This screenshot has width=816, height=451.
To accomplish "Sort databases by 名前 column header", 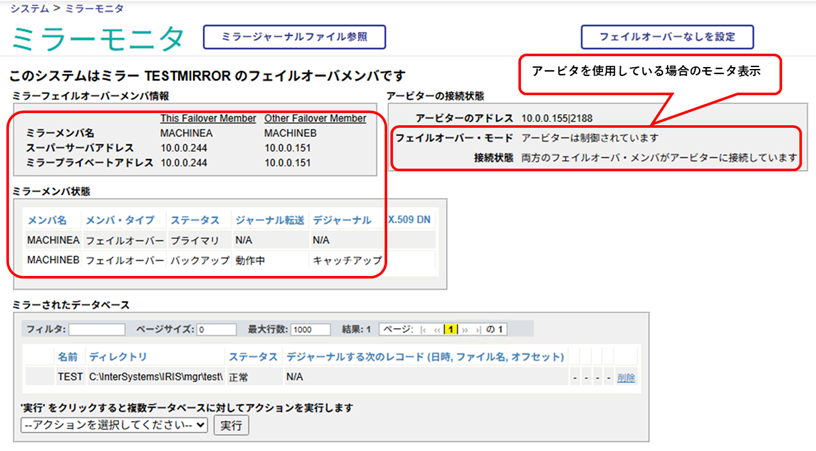I will tap(67, 356).
